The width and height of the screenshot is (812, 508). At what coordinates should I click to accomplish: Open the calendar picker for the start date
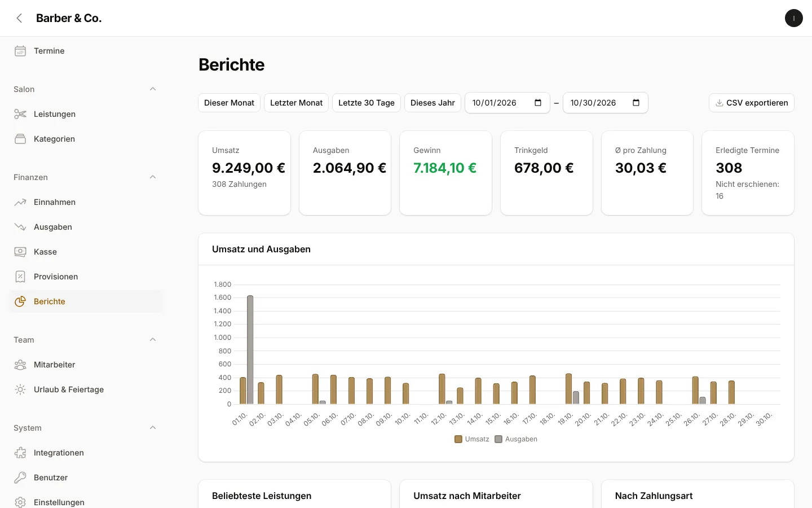pyautogui.click(x=538, y=103)
